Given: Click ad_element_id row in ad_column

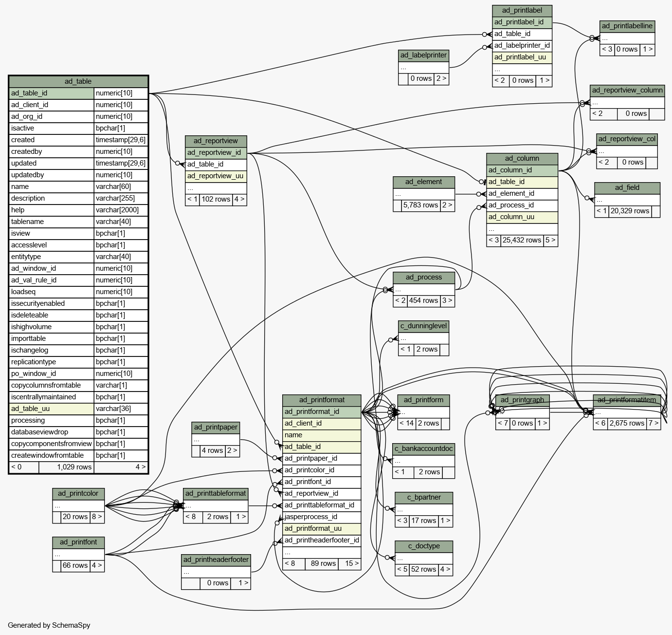Looking at the screenshot, I should point(522,193).
